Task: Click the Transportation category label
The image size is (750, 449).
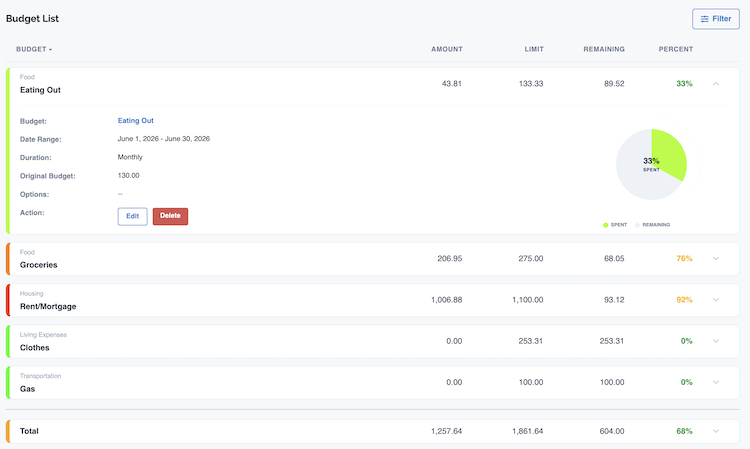Action: (x=40, y=376)
